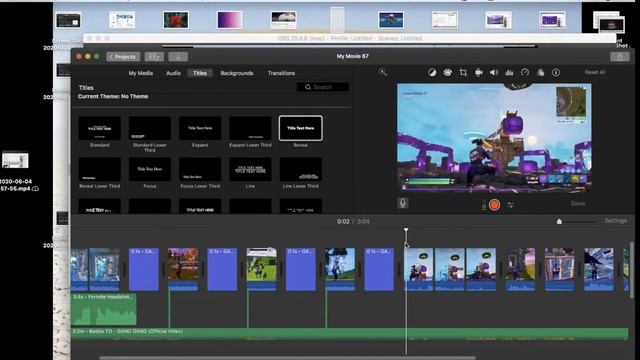This screenshot has width=640, height=360.
Task: Click the timeline playhead marker
Action: pos(406,231)
